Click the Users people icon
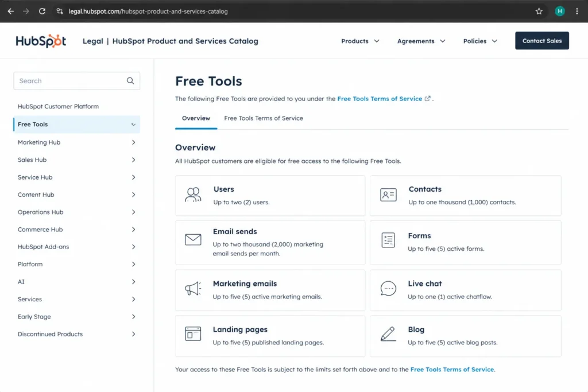Image resolution: width=588 pixels, height=392 pixels. [193, 195]
